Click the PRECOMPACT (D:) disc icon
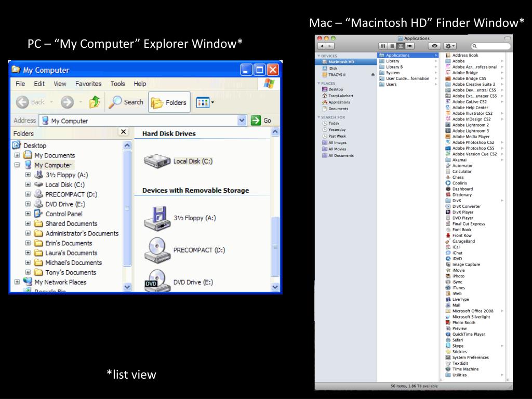This screenshot has width=532, height=399. pyautogui.click(x=156, y=250)
